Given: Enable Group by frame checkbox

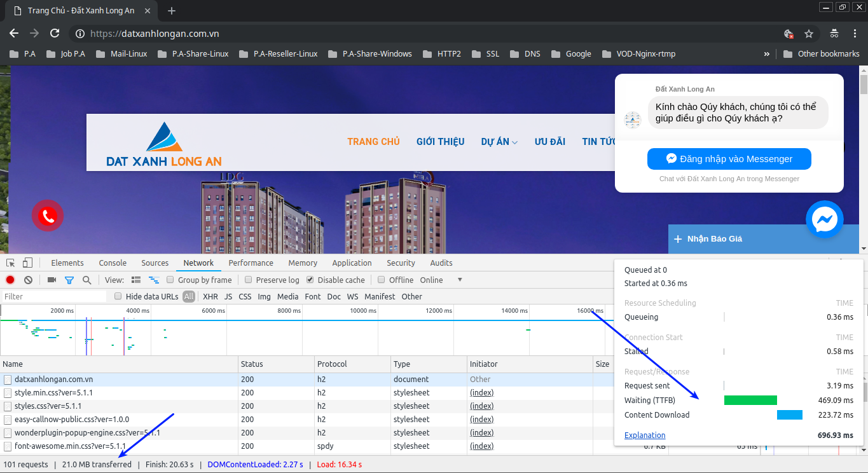Looking at the screenshot, I should click(x=170, y=280).
